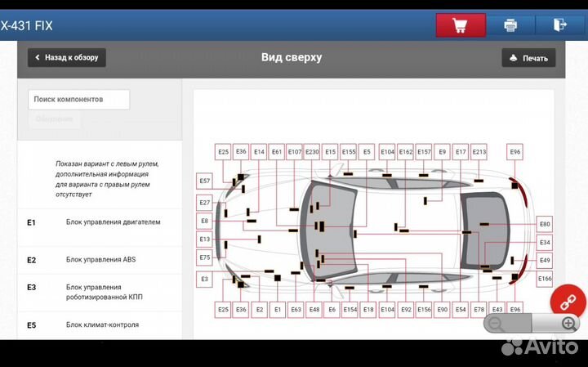Select the E154 label below the car
The image size is (588, 367).
pyautogui.click(x=350, y=310)
